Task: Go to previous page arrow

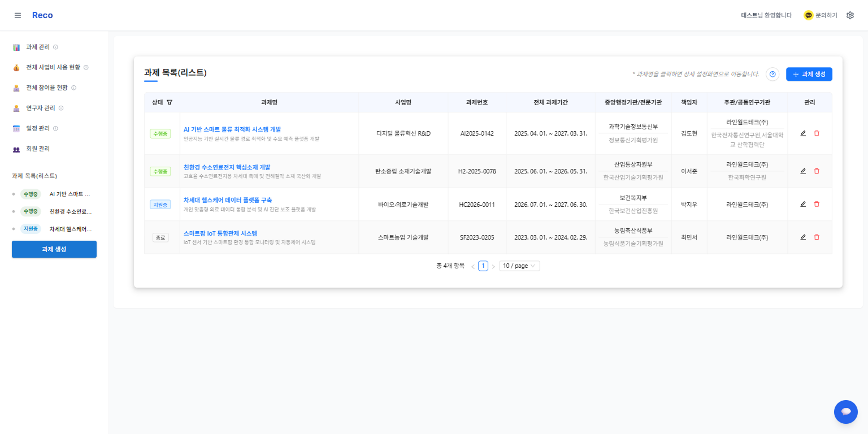Action: point(473,266)
